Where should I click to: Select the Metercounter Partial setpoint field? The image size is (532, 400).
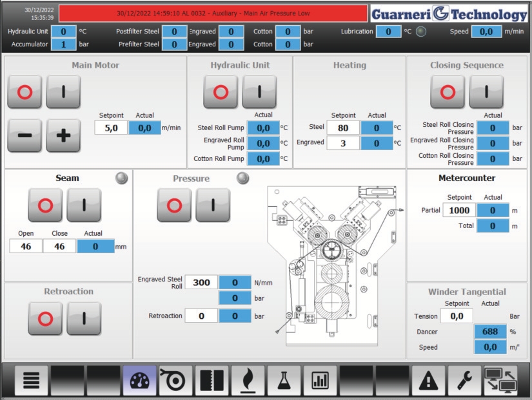click(x=459, y=211)
